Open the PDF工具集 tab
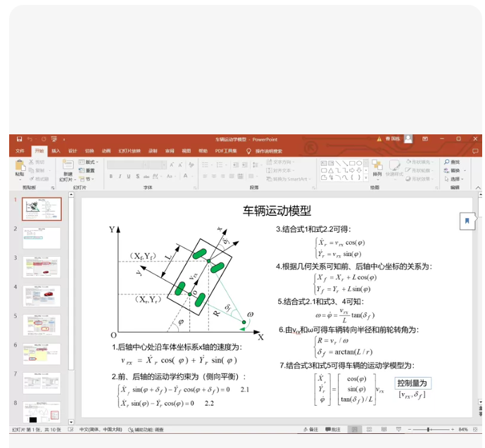This screenshot has height=448, width=485. click(x=226, y=151)
